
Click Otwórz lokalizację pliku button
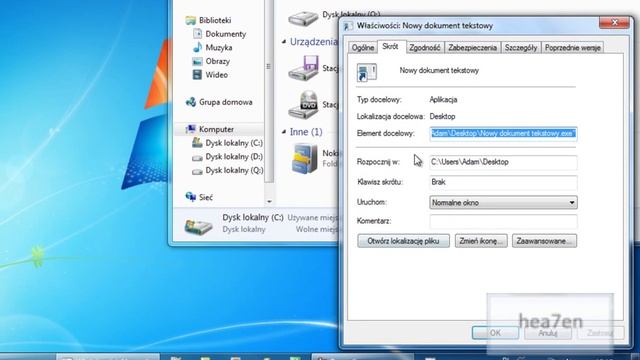(x=403, y=241)
